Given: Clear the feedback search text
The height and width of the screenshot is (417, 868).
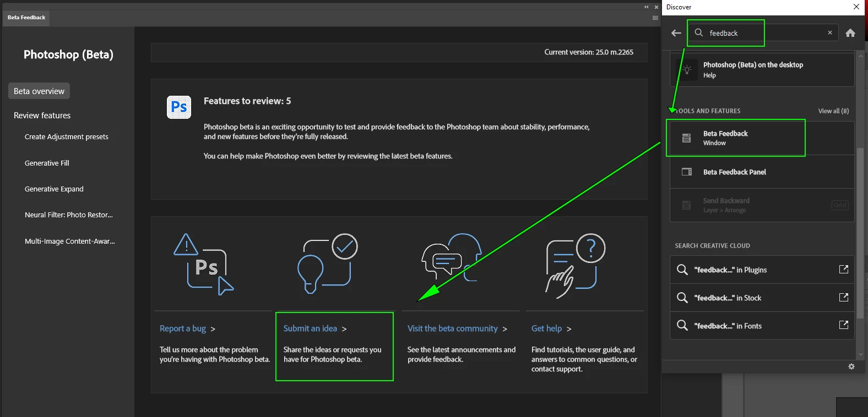Looking at the screenshot, I should [x=830, y=33].
